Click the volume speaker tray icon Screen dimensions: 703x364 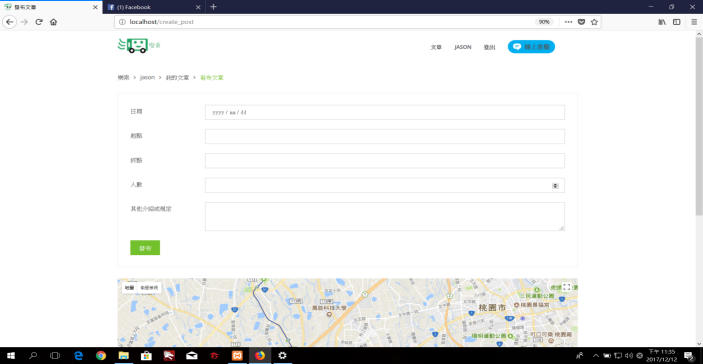(629, 355)
